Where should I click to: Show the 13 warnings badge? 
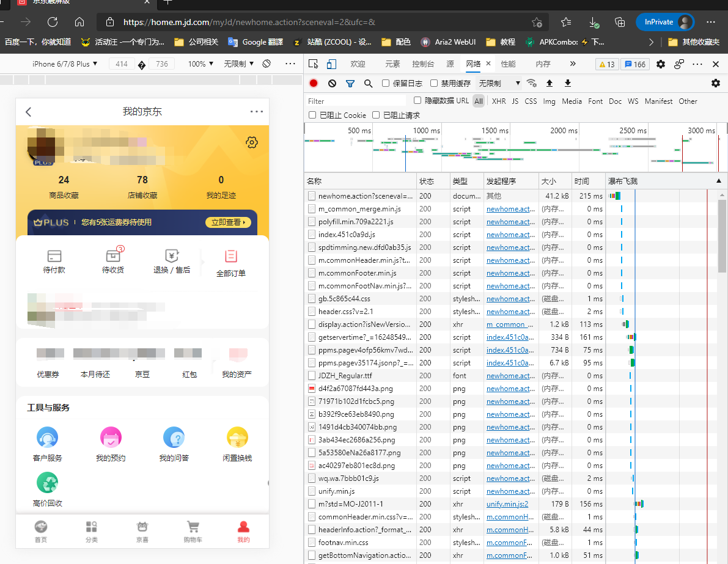click(607, 64)
